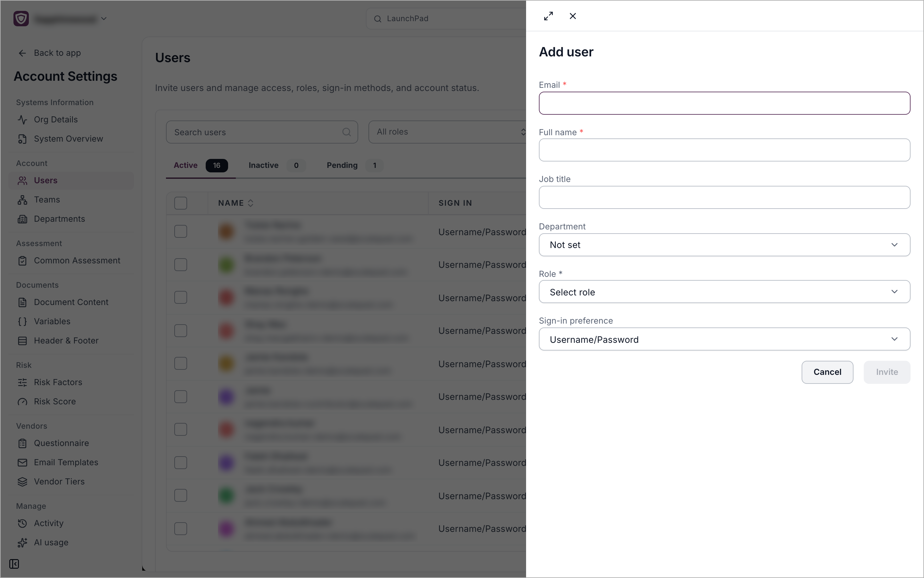Viewport: 924px width, 578px height.
Task: Click the Header & Footer layout icon
Action: [22, 341]
